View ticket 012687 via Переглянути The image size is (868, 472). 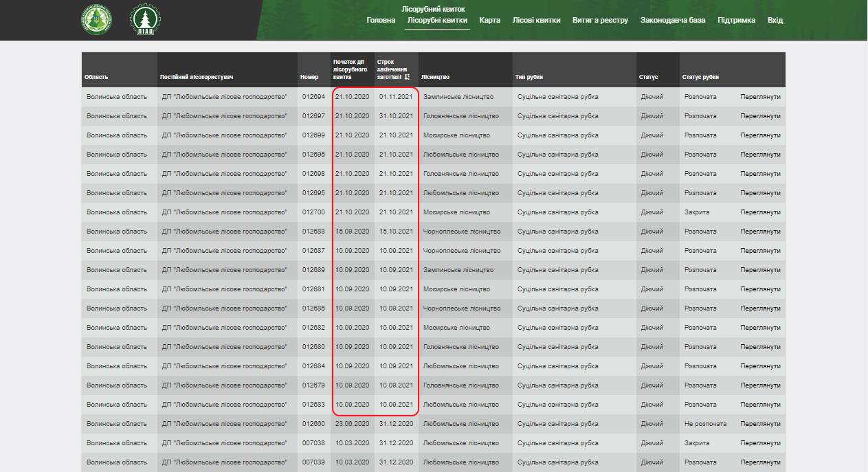760,251
